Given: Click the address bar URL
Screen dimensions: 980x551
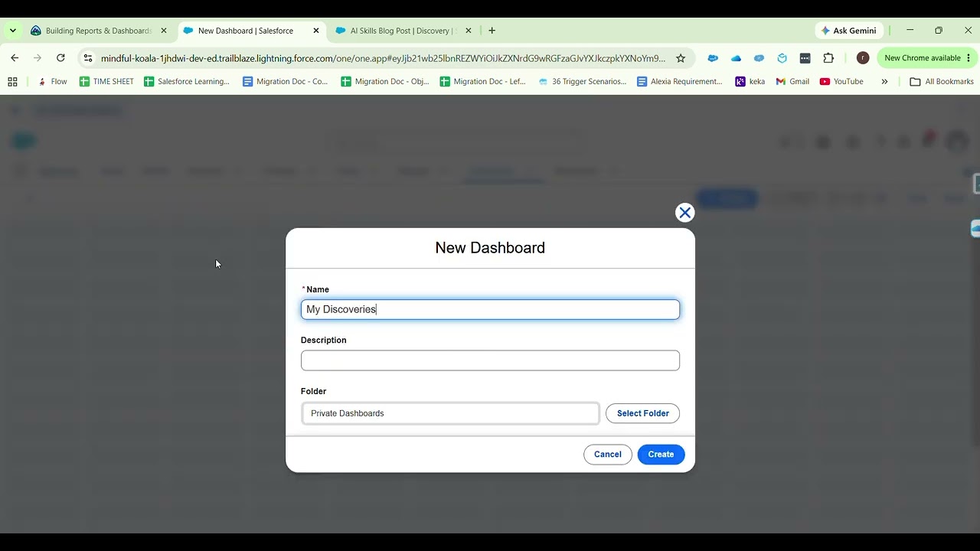Looking at the screenshot, I should pos(383,58).
